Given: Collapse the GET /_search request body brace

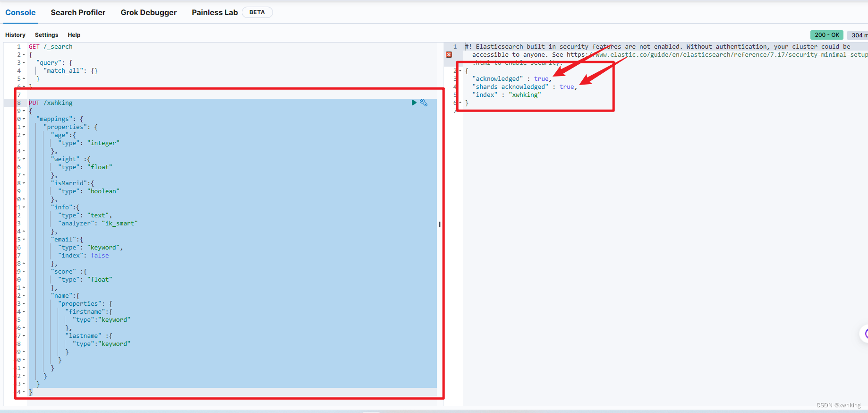Looking at the screenshot, I should pyautogui.click(x=24, y=55).
